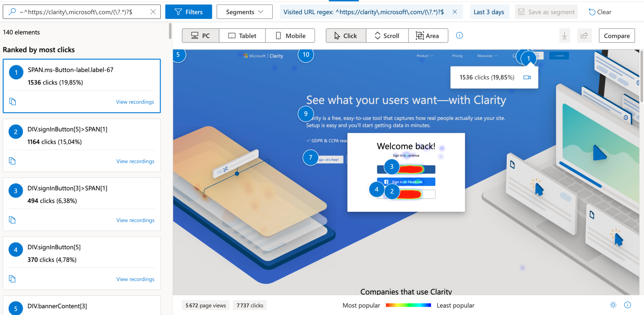
Task: Select the Area heatmap type
Action: click(428, 35)
